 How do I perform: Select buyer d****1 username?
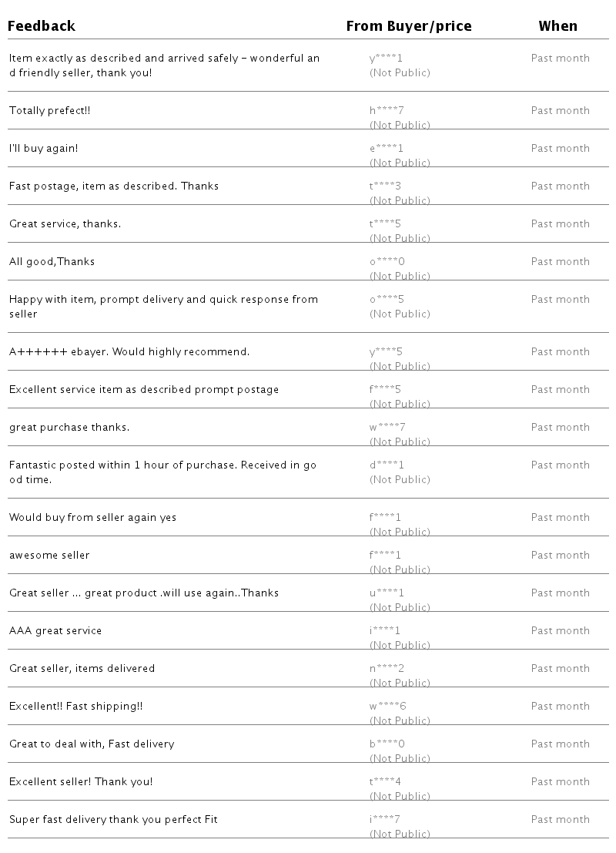387,465
